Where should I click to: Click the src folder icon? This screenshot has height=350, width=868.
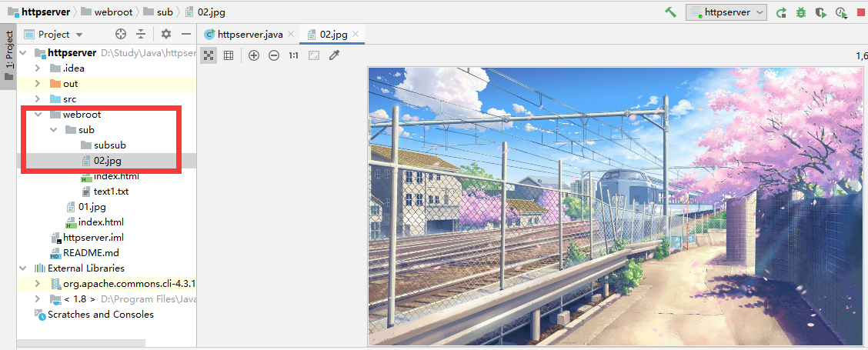click(55, 99)
